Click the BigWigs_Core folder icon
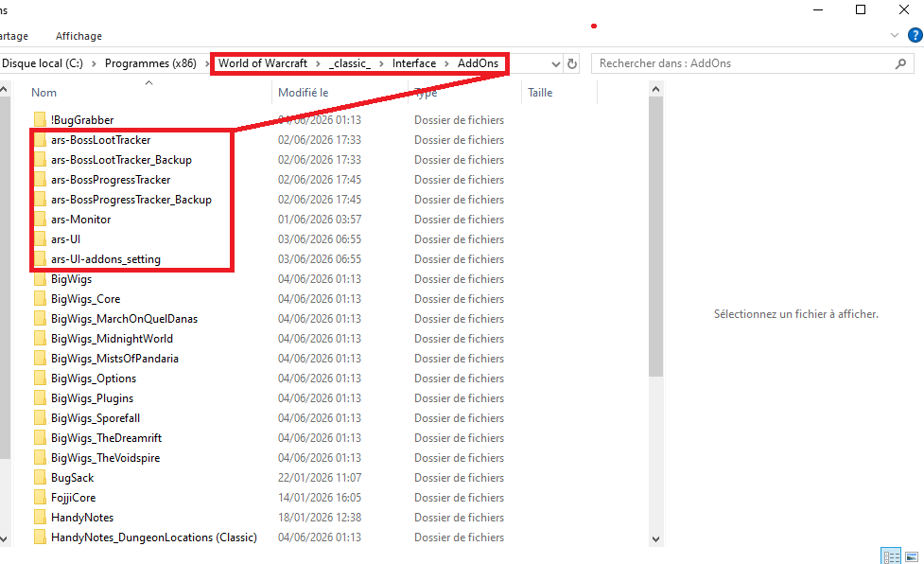The width and height of the screenshot is (924, 564). [40, 299]
